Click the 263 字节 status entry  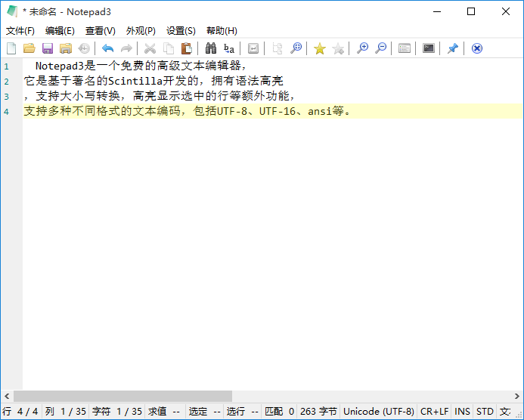(x=318, y=412)
